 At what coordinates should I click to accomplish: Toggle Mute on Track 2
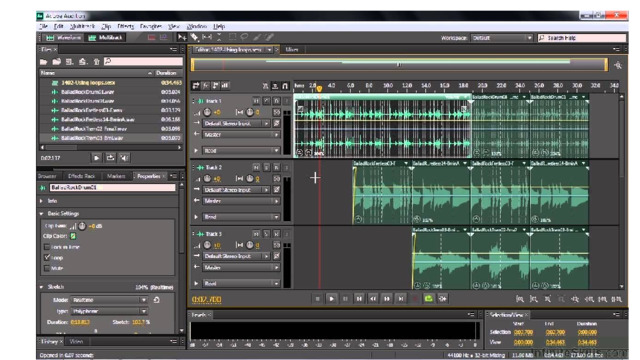coord(256,167)
